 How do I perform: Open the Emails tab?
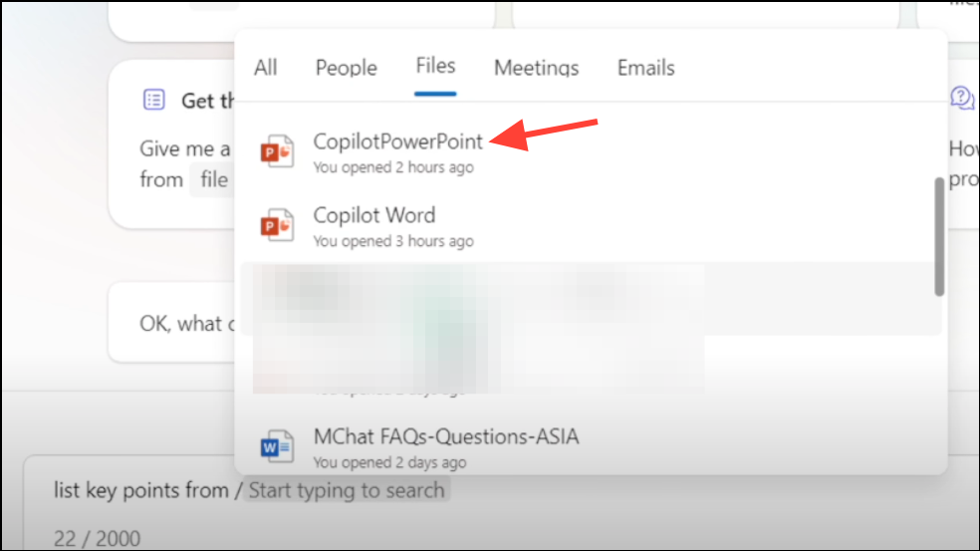click(x=646, y=68)
